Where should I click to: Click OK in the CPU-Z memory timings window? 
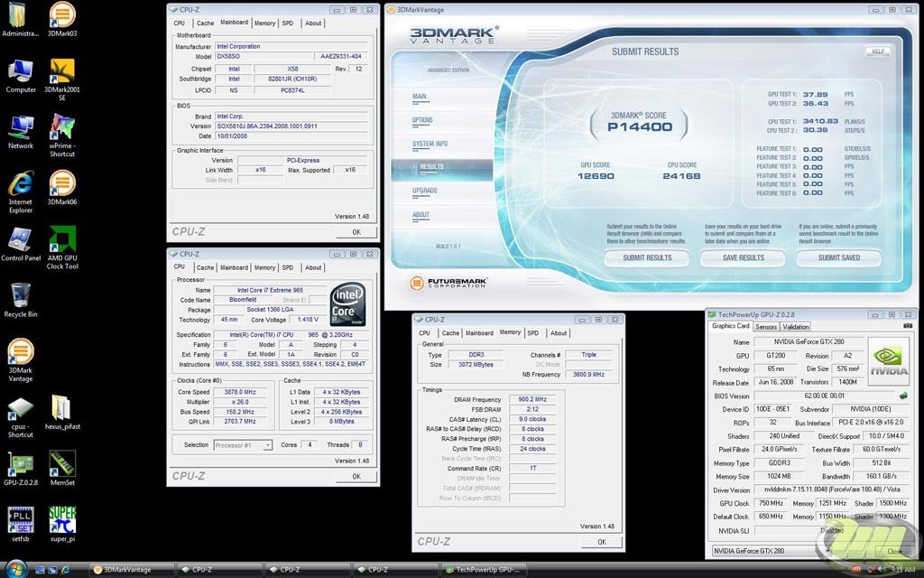click(x=601, y=542)
